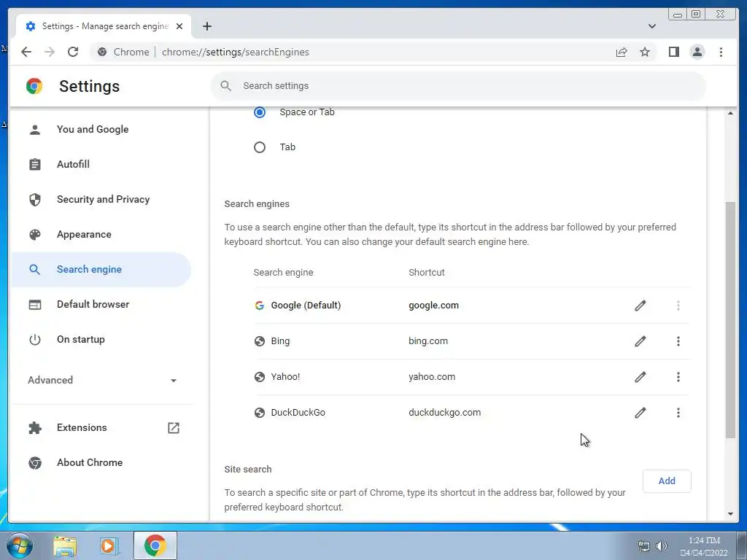The image size is (747, 560).
Task: Click the page vertical scrollbar thumb
Action: click(730, 320)
